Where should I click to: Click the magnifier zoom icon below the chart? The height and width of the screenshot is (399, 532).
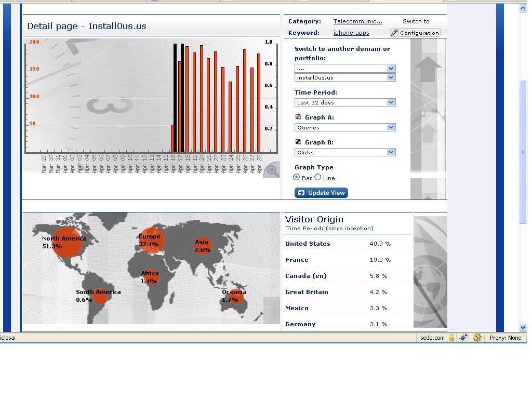pyautogui.click(x=272, y=170)
